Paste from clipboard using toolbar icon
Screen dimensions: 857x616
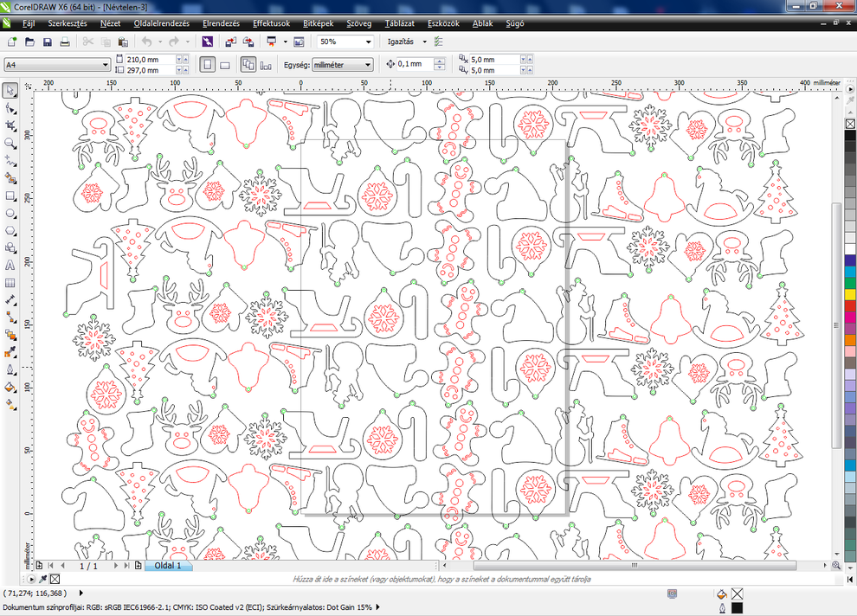point(123,42)
